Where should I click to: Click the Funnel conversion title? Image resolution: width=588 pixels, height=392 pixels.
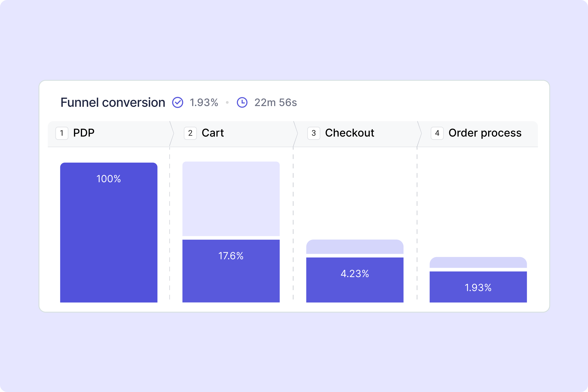tap(113, 103)
